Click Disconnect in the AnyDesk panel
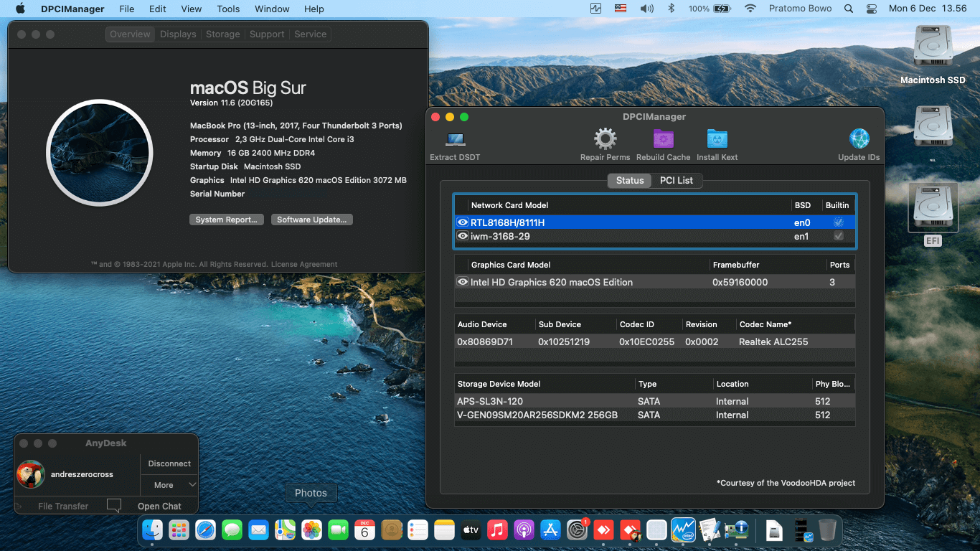Viewport: 980px width, 551px height. coord(169,463)
